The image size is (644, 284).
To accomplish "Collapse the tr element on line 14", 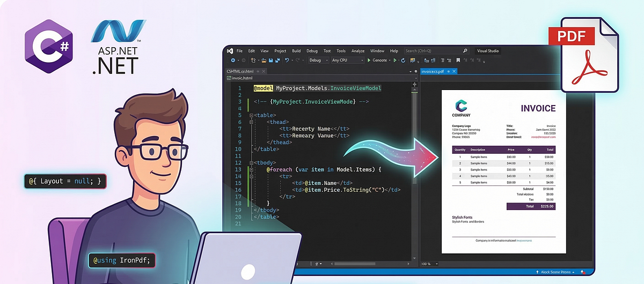I will pyautogui.click(x=251, y=176).
